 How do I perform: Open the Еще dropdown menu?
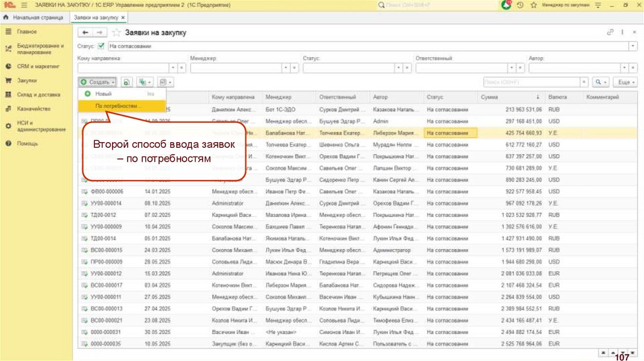(625, 82)
